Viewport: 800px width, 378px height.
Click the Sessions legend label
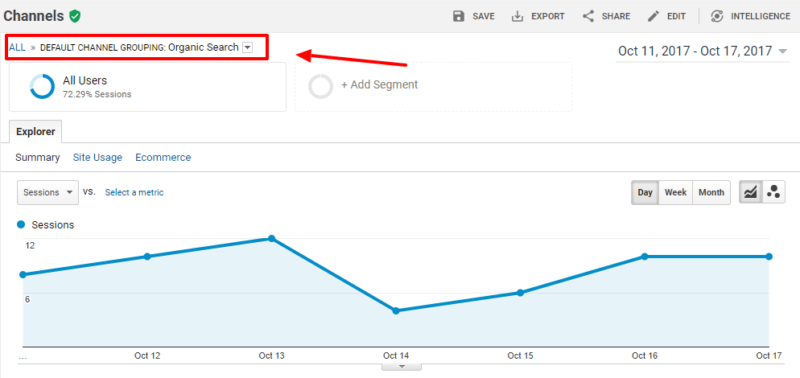tap(53, 225)
